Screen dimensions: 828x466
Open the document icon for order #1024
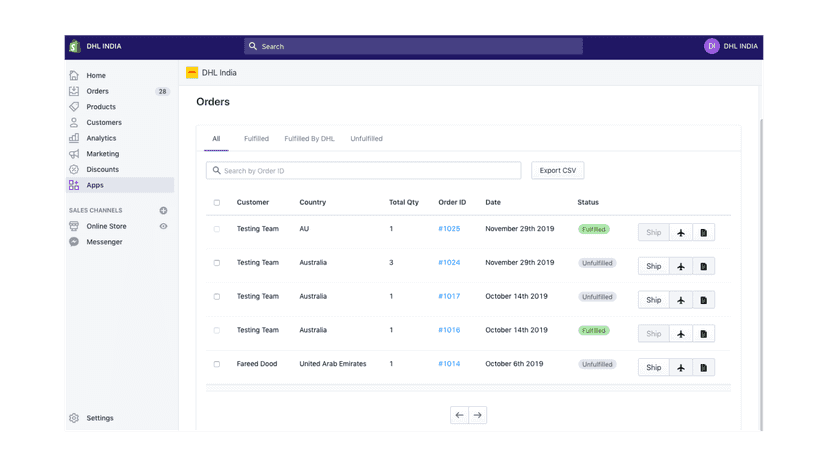click(x=703, y=266)
